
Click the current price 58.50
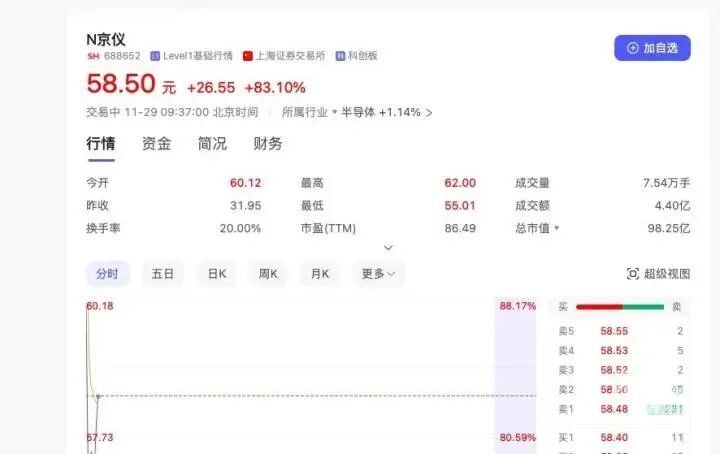pos(121,84)
